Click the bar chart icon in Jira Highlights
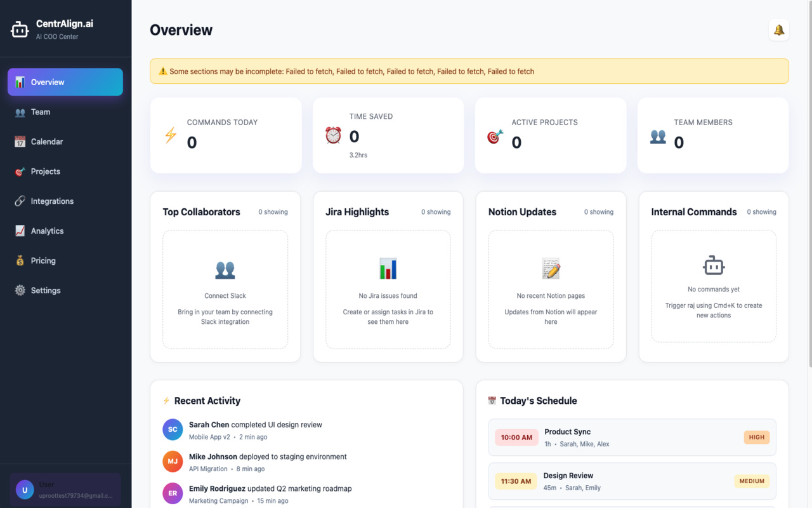Screen dimensions: 812x508 (x=388, y=269)
